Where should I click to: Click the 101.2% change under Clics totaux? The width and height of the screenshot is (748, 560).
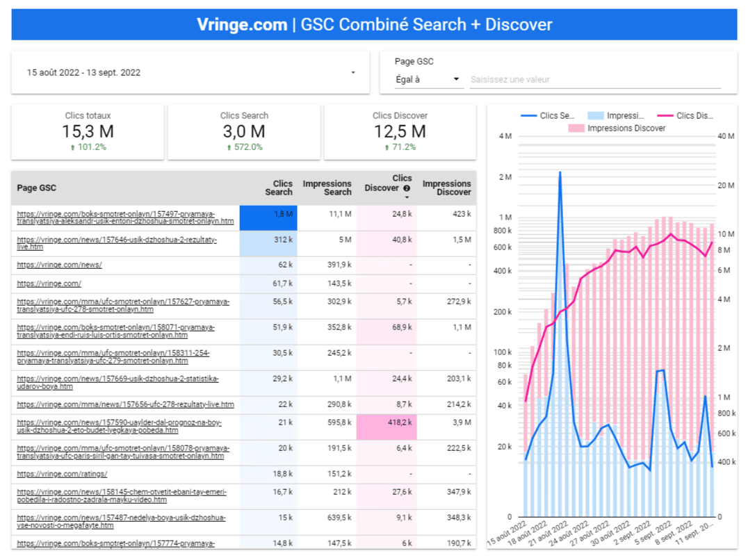[88, 147]
